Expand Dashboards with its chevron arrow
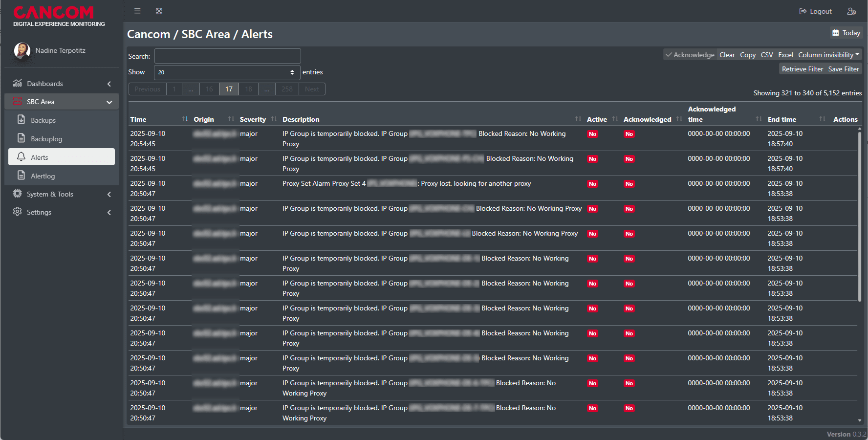 click(x=109, y=84)
